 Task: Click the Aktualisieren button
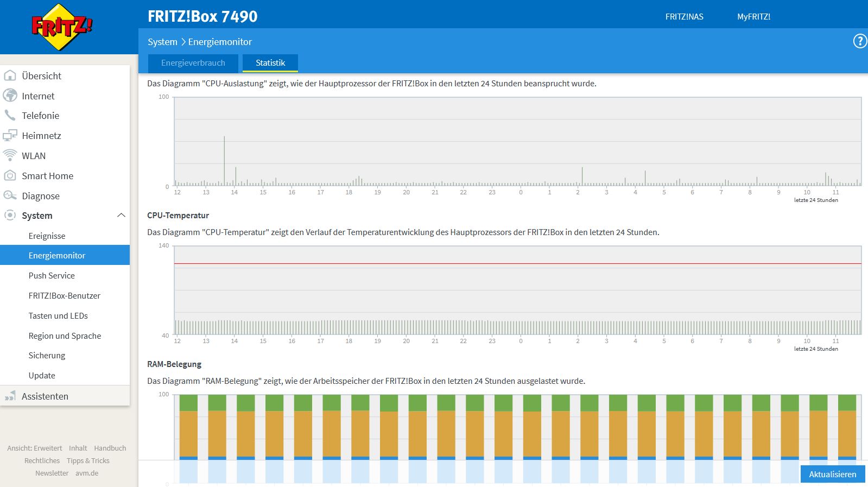point(833,474)
